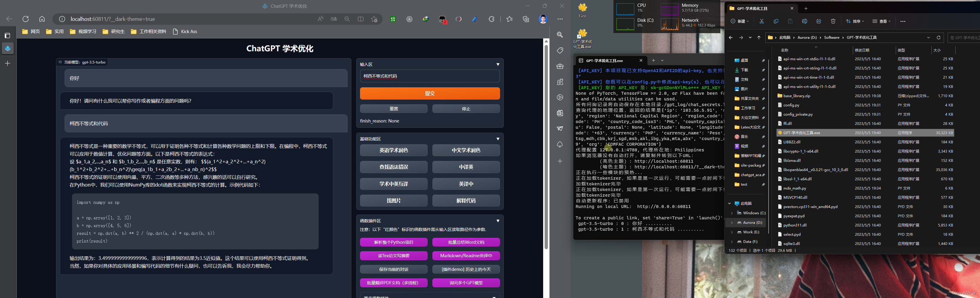Collapse the 输入区 panel arrow
Image resolution: width=980 pixels, height=298 pixels.
498,64
